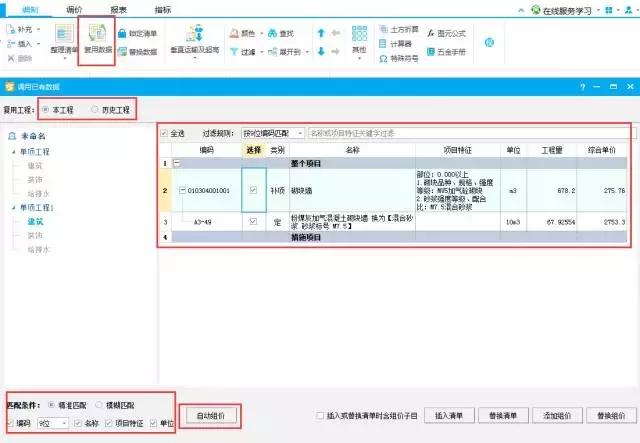Image resolution: width=640 pixels, height=443 pixels.
Task: Click the 插入清单 button
Action: point(448,414)
